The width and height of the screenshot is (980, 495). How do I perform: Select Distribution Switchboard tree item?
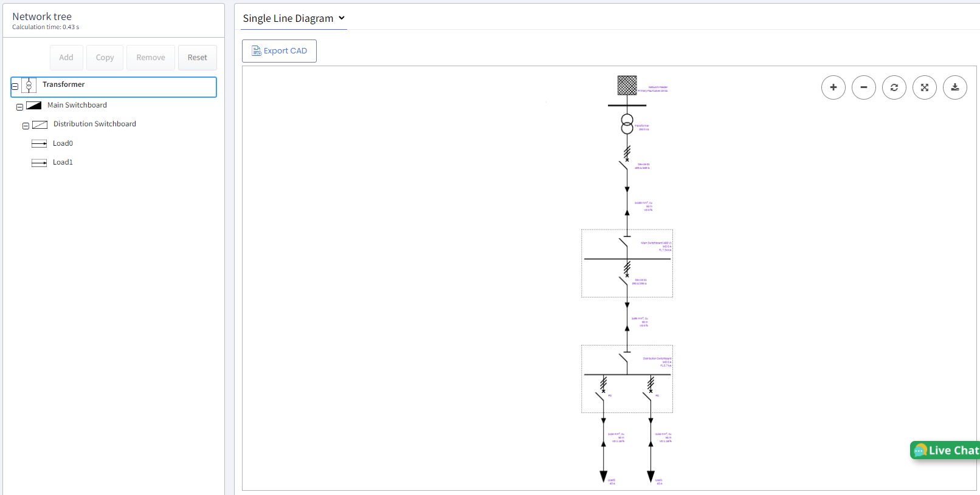[x=94, y=124]
